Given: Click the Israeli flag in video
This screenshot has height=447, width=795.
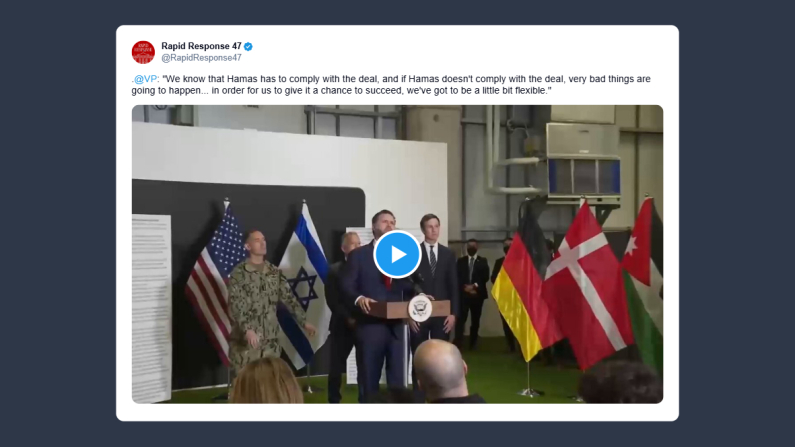Looking at the screenshot, I should [304, 284].
